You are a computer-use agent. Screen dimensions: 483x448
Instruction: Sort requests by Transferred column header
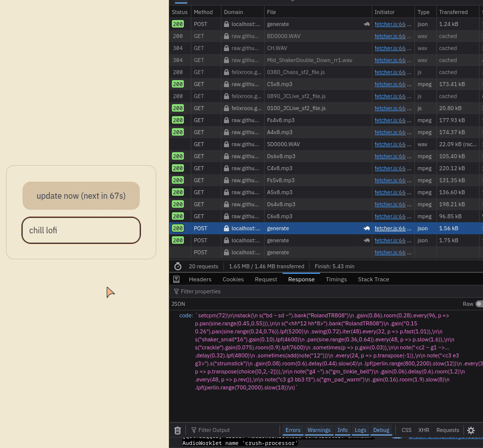point(453,12)
